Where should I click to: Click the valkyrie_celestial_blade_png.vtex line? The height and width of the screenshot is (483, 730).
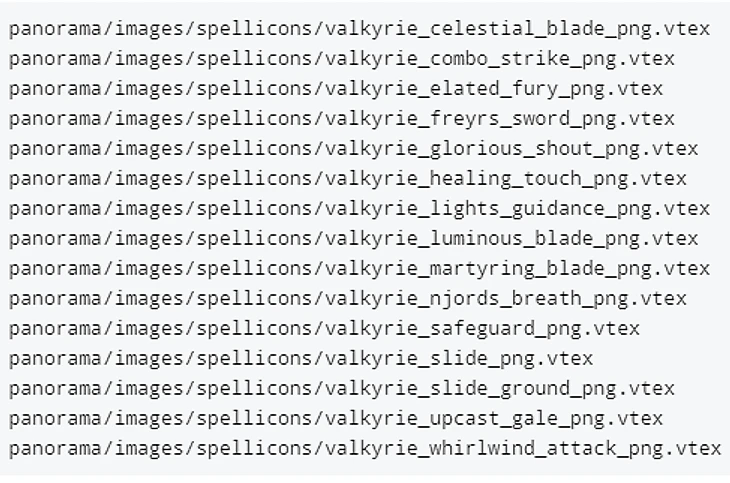359,29
